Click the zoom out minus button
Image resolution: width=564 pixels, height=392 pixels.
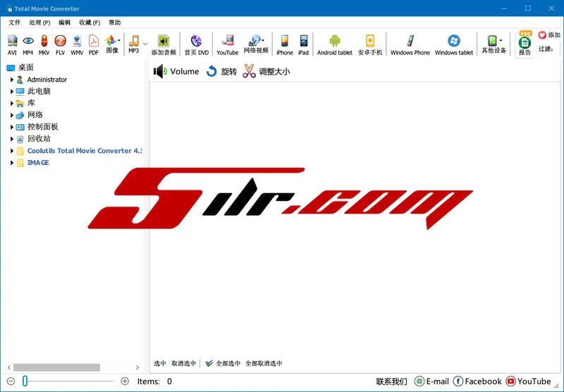(x=11, y=381)
